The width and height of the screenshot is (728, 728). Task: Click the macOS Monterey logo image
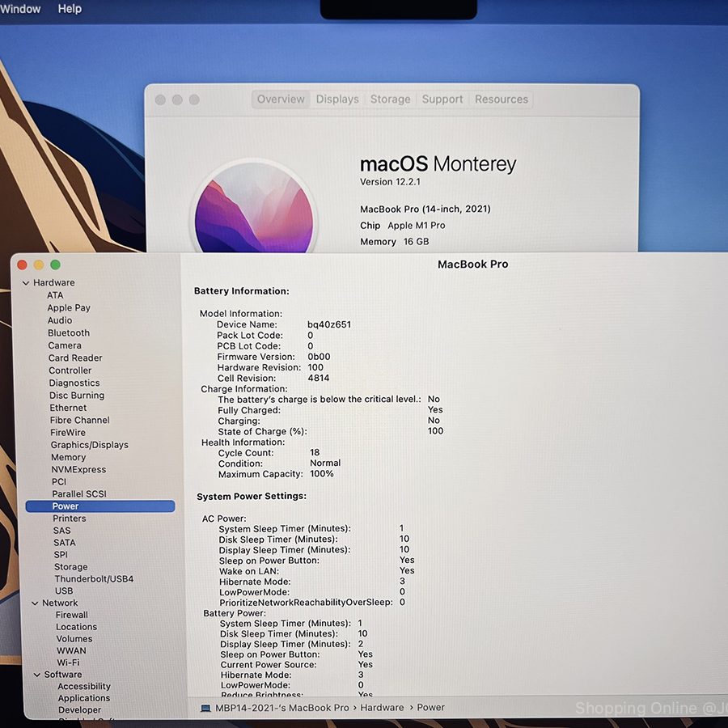coord(254,207)
